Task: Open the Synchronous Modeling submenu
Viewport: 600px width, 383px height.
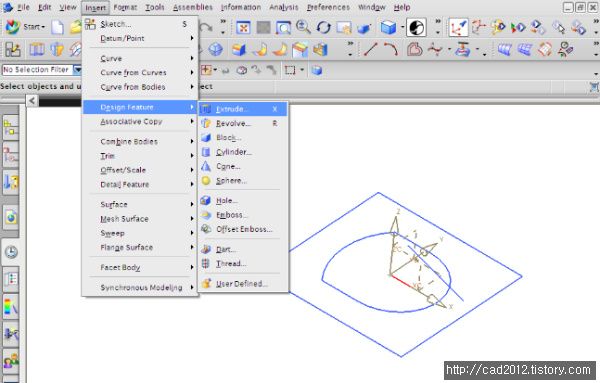Action: (140, 287)
